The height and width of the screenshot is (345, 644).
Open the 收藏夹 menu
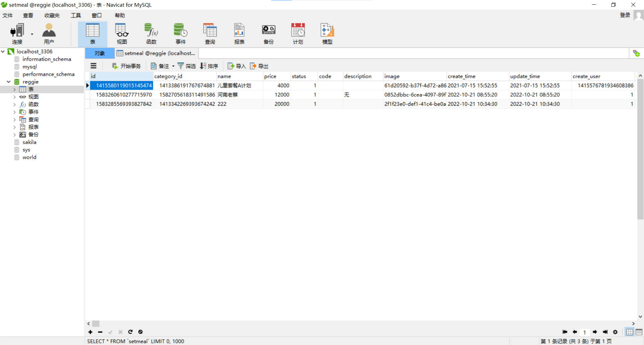52,15
